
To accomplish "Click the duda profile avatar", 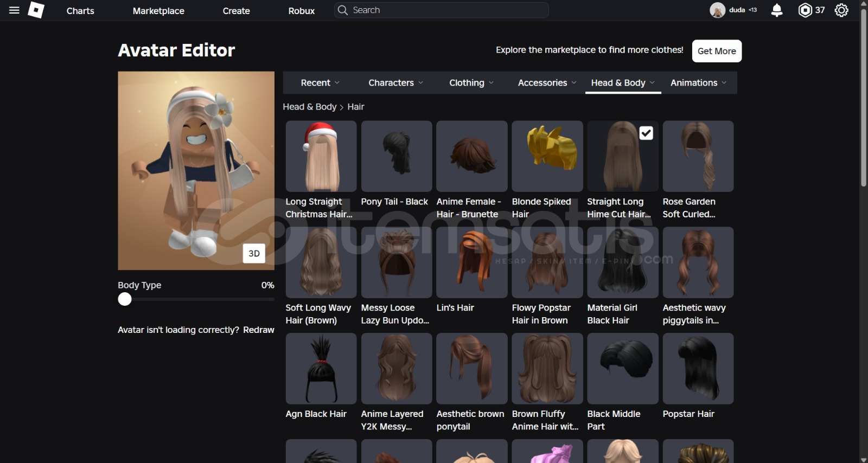I will [x=717, y=10].
